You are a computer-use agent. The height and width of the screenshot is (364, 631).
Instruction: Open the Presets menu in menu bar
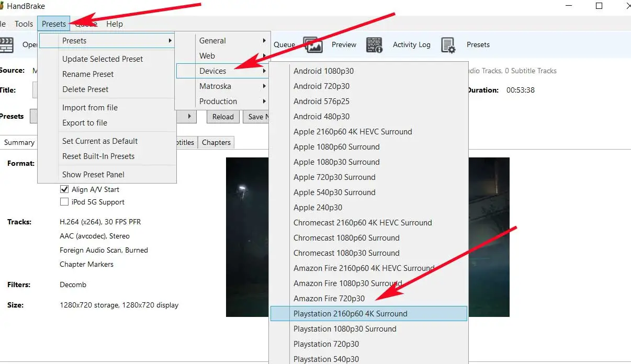(54, 24)
